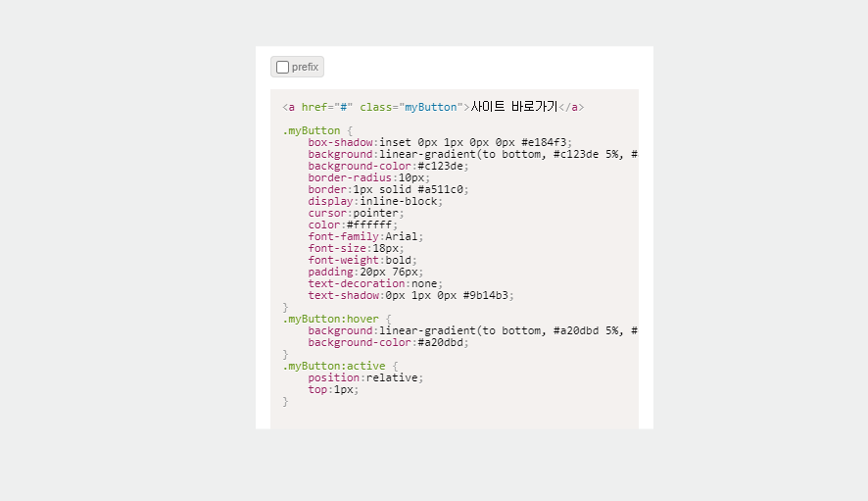Click the text-shadow #9b14b3 line
The height and width of the screenshot is (501, 868).
click(410, 295)
